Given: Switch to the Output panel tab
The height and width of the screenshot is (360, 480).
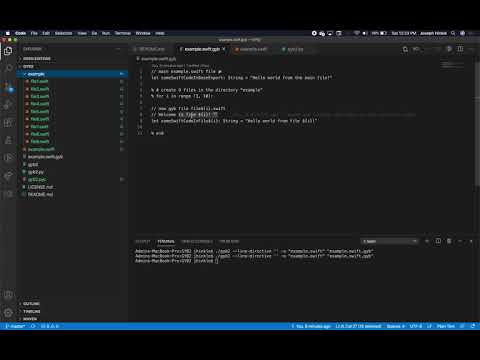Looking at the screenshot, I should [x=143, y=241].
